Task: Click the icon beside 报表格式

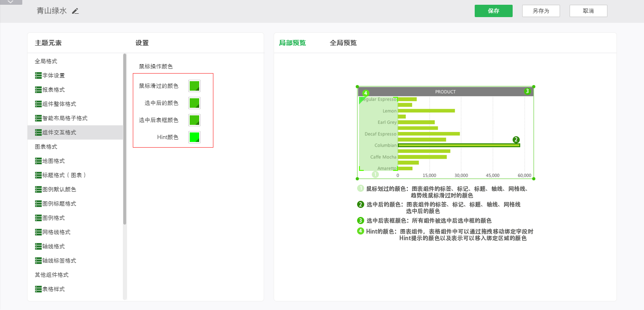Action: click(x=38, y=90)
